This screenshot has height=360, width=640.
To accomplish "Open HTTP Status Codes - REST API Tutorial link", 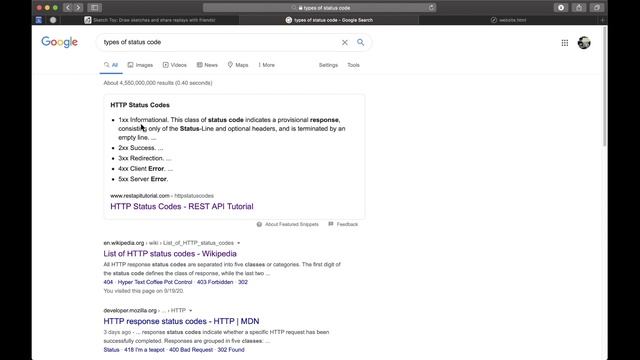I will point(182,207).
